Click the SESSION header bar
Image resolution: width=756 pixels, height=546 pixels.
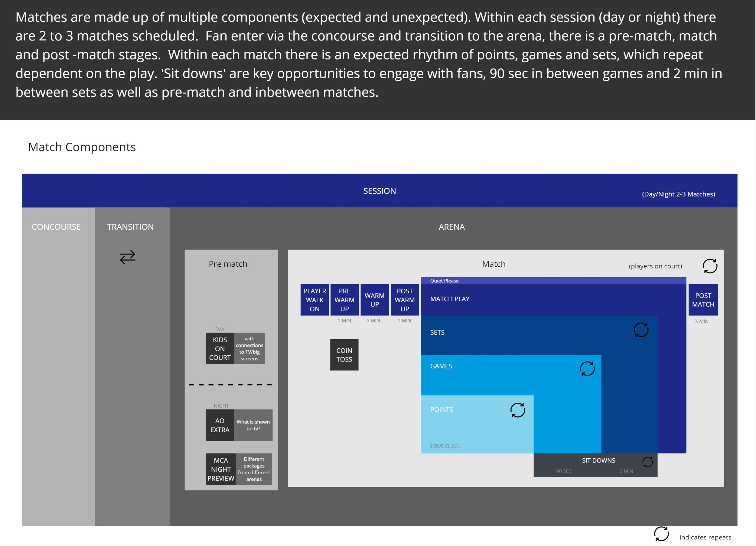pos(379,191)
